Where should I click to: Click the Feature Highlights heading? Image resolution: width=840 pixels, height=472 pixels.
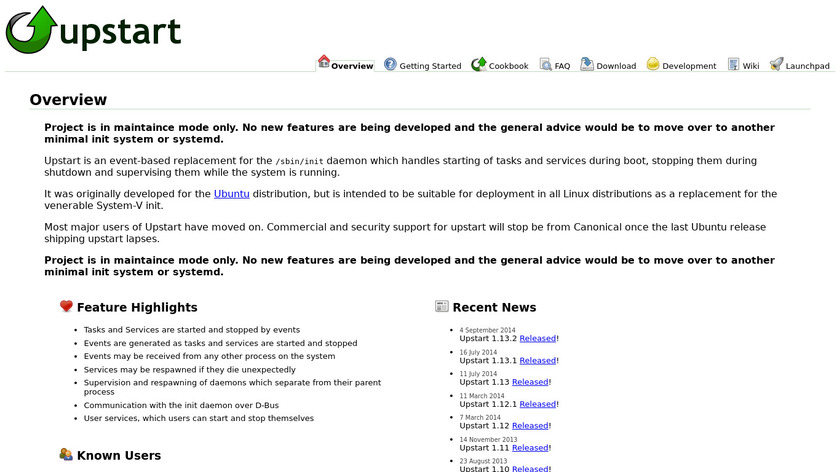137,307
